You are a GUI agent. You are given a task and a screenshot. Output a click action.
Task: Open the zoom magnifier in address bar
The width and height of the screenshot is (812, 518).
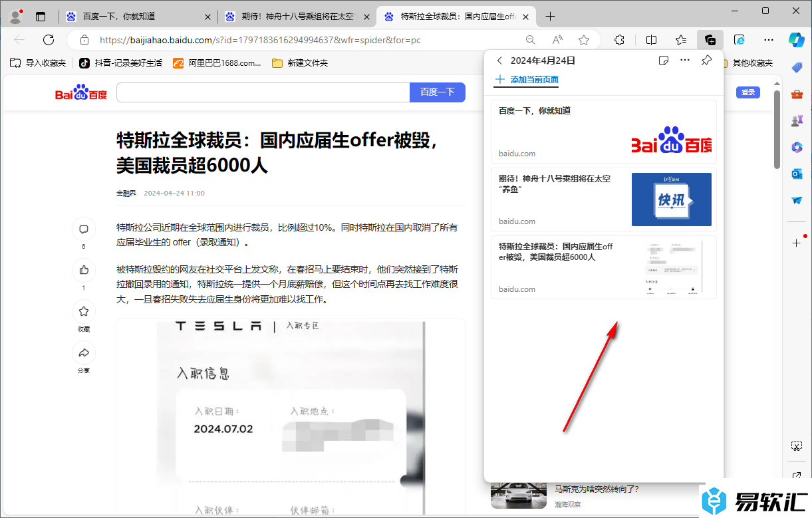pyautogui.click(x=530, y=40)
